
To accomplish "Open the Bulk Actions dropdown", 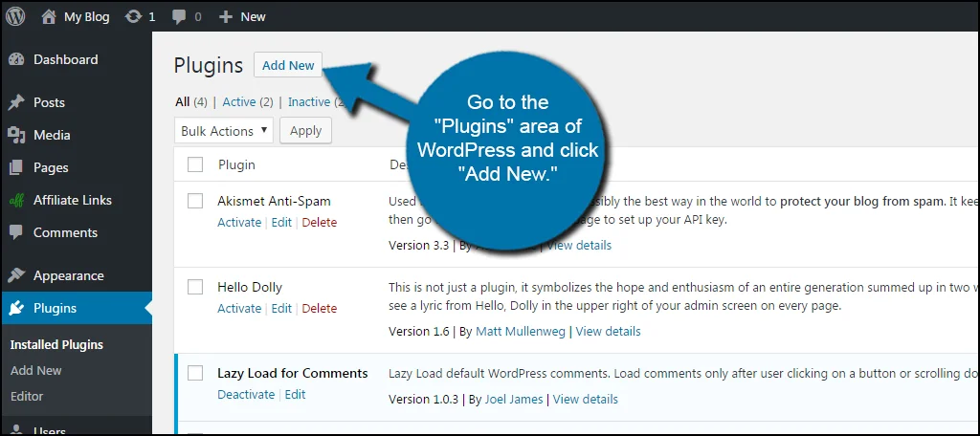I will click(x=224, y=131).
